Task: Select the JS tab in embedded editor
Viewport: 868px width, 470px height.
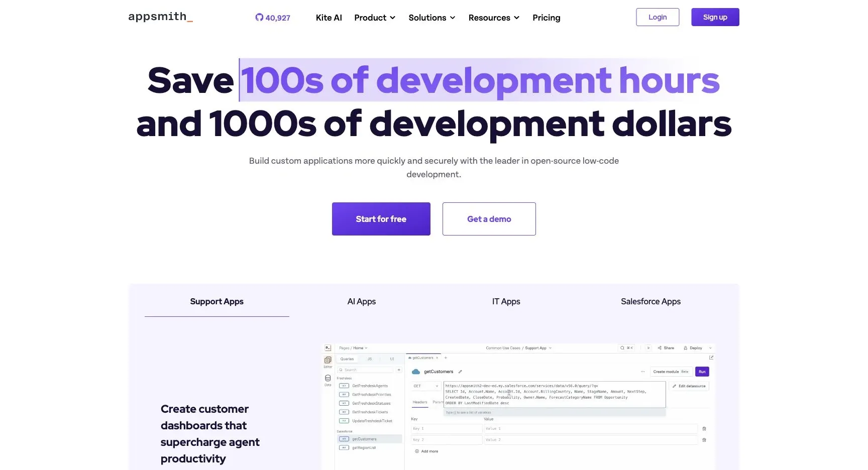Action: point(370,359)
